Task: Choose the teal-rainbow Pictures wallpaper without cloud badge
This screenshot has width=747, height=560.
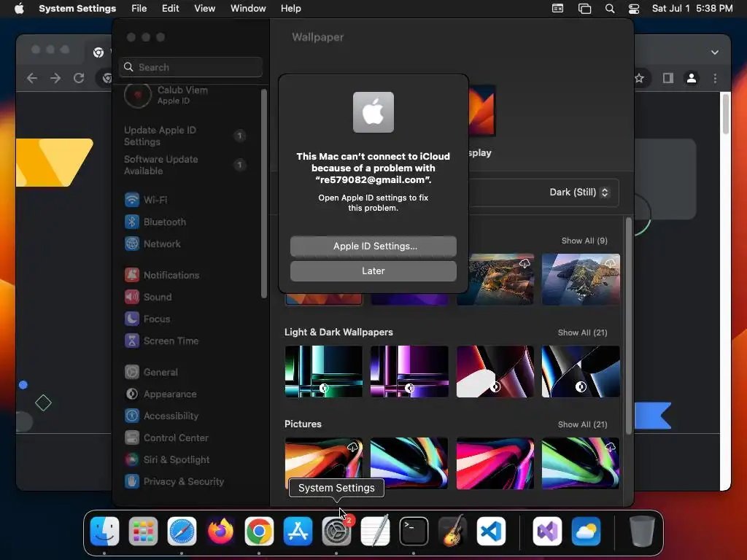Action: [409, 463]
